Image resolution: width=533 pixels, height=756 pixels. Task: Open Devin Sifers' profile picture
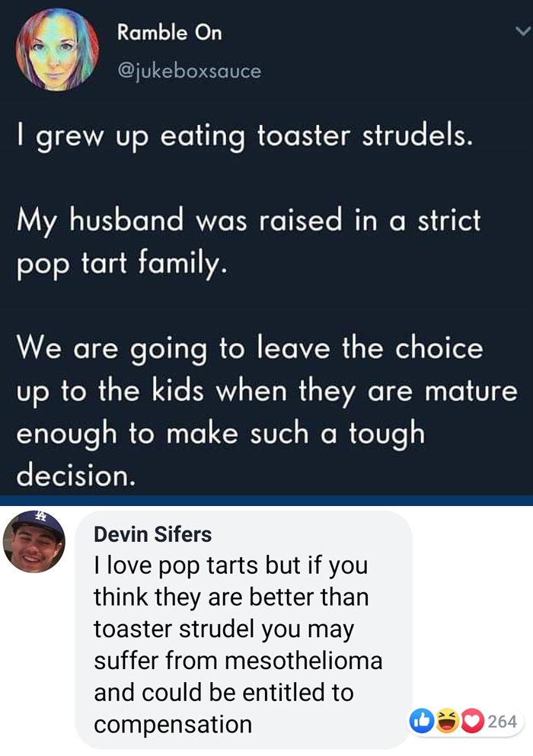[x=34, y=541]
